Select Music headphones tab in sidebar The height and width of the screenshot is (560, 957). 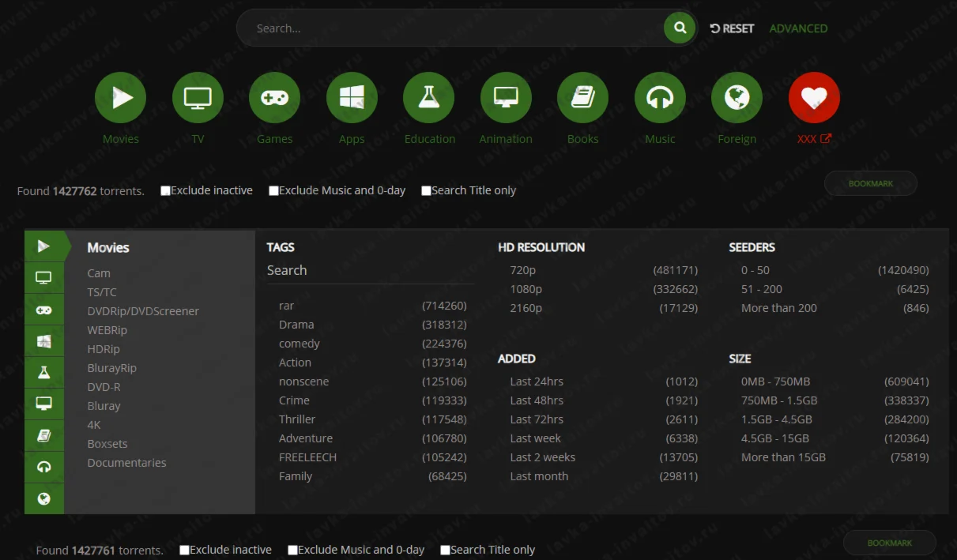pyautogui.click(x=44, y=467)
